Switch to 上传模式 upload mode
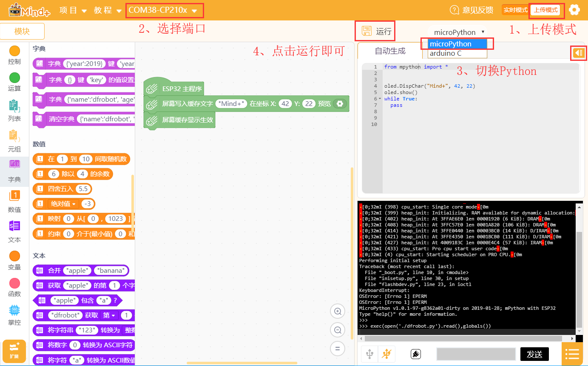 pyautogui.click(x=545, y=10)
